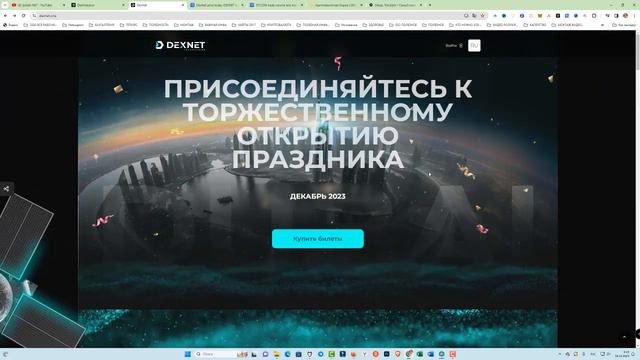Show all bookmarks folder at right end

tap(624, 25)
